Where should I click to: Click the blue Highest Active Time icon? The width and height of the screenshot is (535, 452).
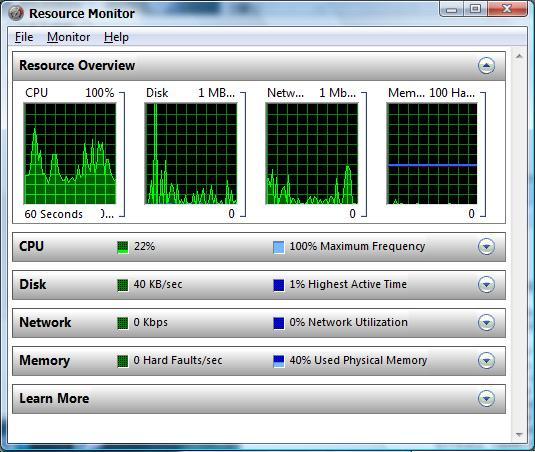point(279,285)
